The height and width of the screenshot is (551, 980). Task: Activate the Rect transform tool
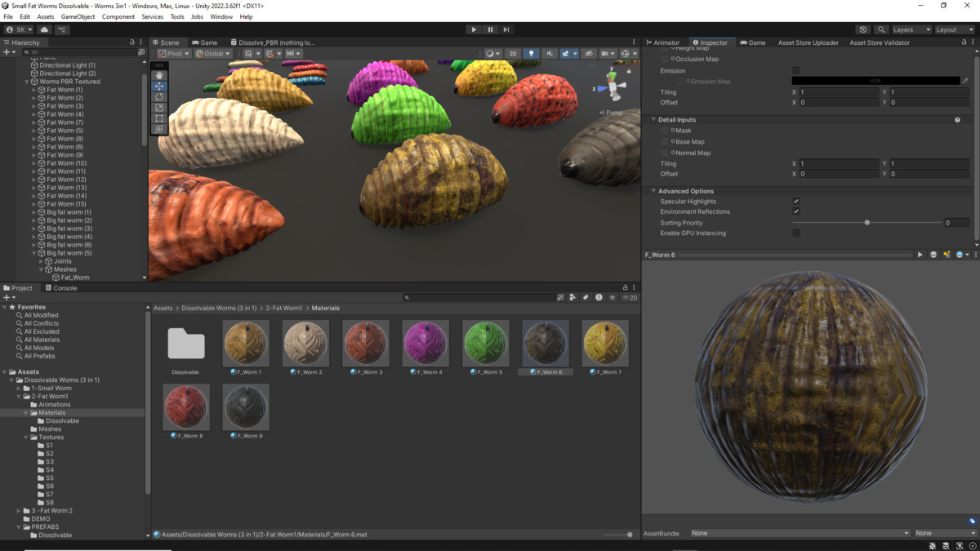coord(159,118)
